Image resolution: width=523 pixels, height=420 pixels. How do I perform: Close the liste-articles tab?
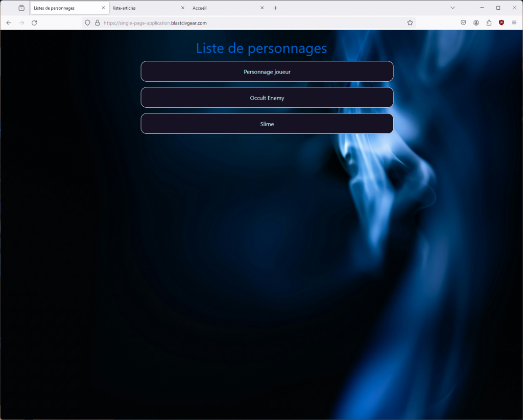(x=183, y=8)
